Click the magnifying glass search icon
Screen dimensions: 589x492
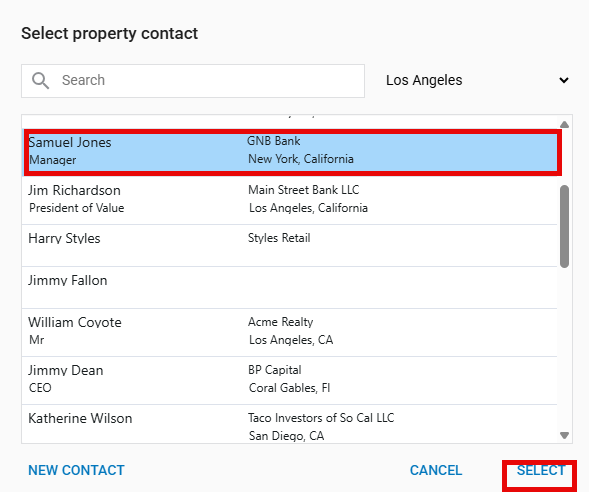[40, 81]
